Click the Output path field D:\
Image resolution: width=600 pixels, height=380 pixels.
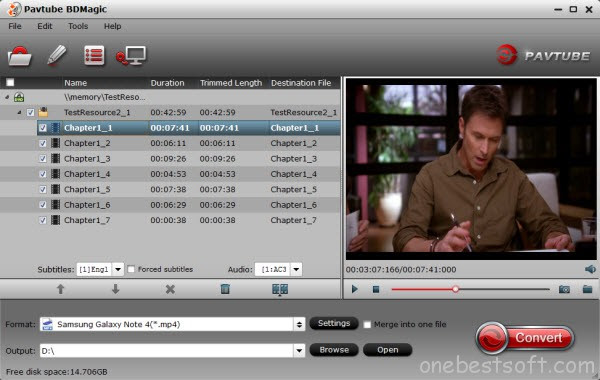[x=167, y=351]
